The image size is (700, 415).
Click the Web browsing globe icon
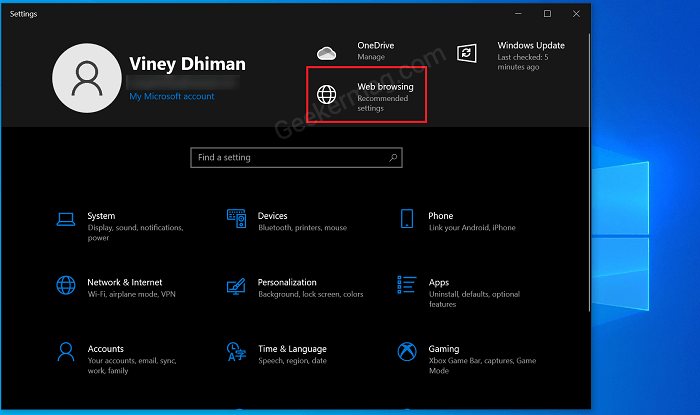tap(326, 95)
